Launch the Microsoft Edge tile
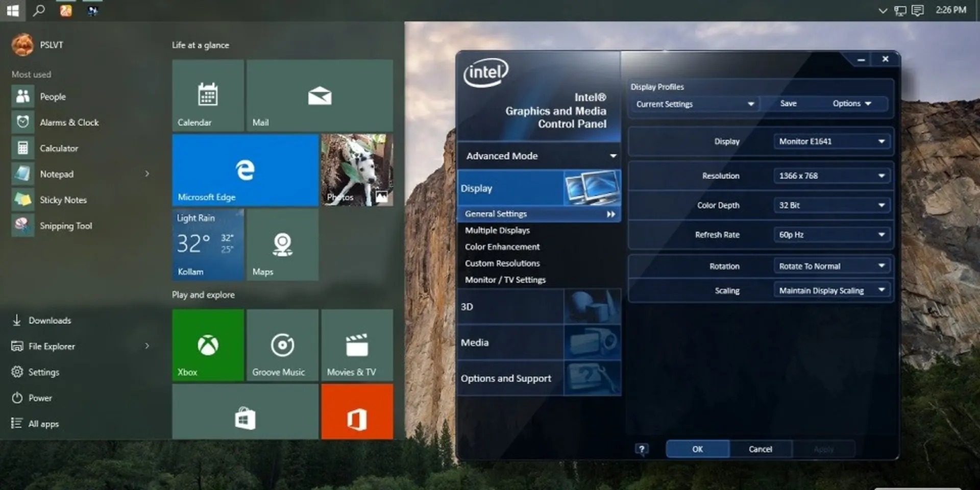980x490 pixels. pyautogui.click(x=246, y=170)
